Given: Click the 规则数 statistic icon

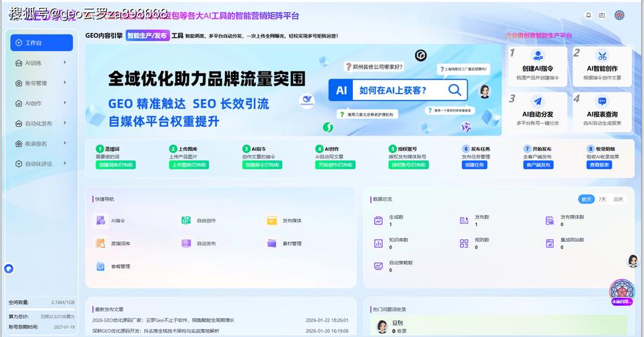Looking at the screenshot, I should point(464,243).
